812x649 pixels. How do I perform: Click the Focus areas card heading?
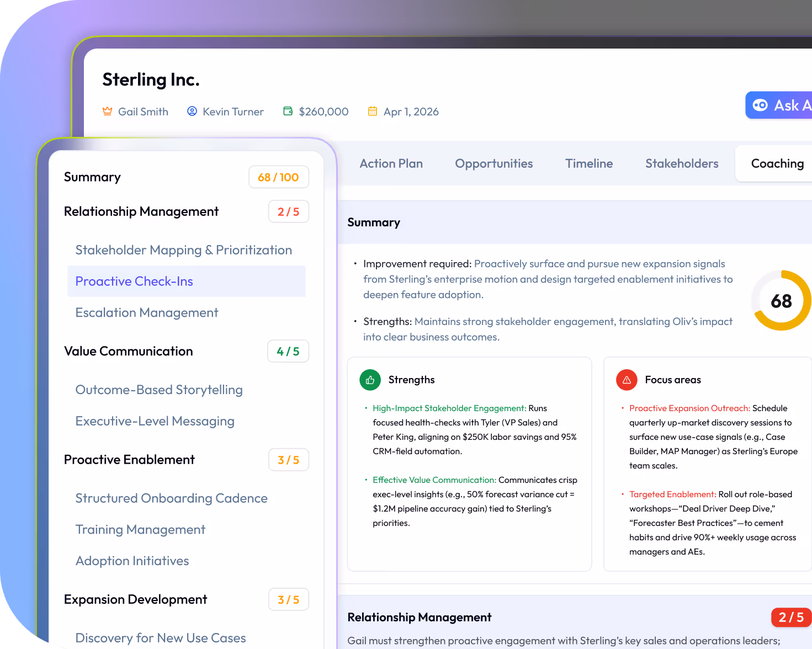(673, 380)
